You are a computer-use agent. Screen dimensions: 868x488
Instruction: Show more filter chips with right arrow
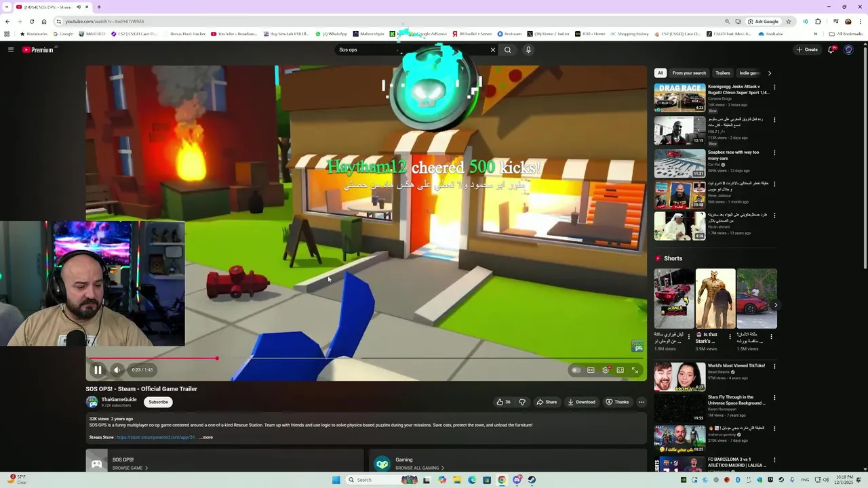coord(770,73)
